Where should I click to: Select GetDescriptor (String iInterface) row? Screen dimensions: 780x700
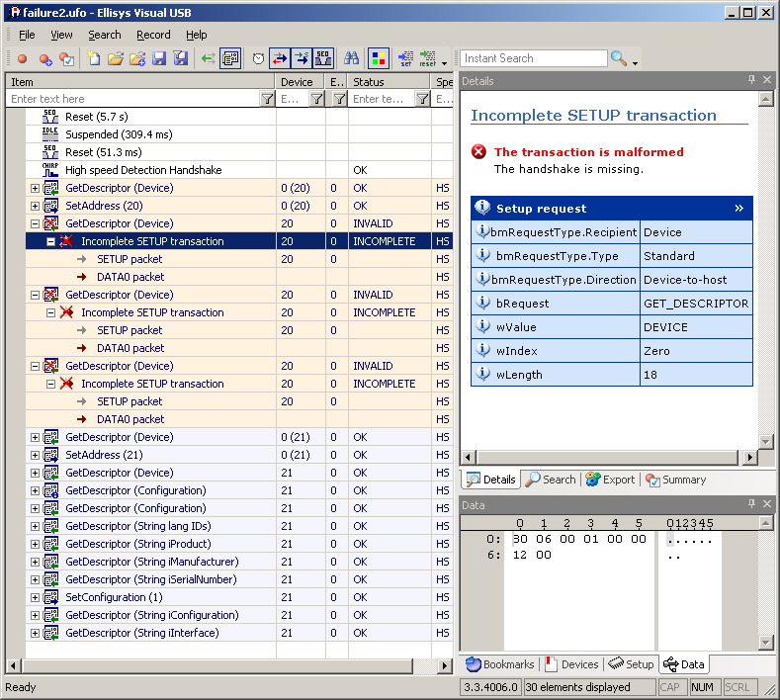(x=239, y=633)
